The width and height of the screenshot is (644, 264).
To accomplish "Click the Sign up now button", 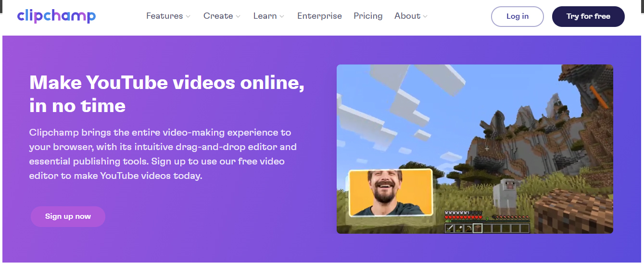I will tap(68, 216).
